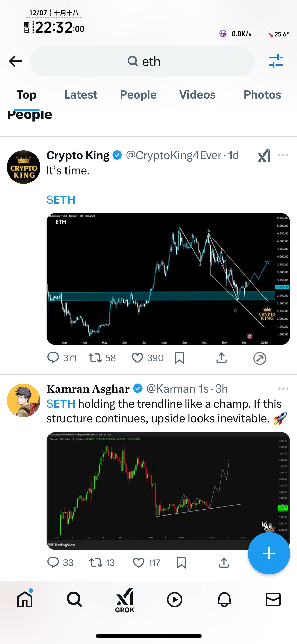Open messages envelope icon
Screen dimensions: 297x644
coord(273,600)
